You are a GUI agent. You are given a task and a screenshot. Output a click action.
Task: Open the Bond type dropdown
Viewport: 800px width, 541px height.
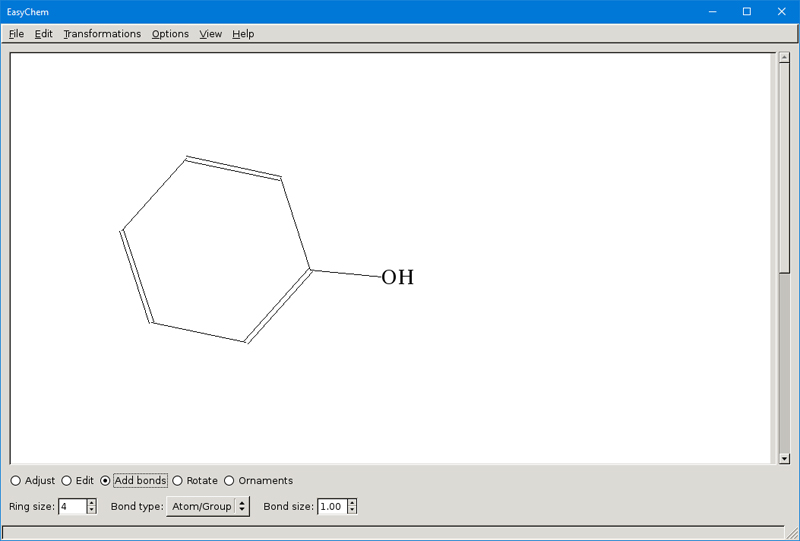click(x=207, y=507)
